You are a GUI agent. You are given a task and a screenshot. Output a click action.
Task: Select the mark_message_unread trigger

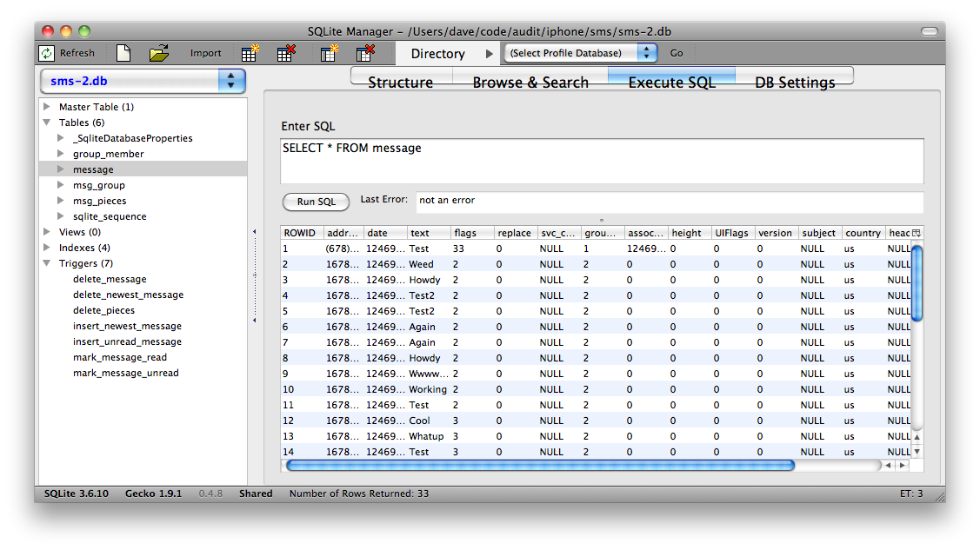125,373
